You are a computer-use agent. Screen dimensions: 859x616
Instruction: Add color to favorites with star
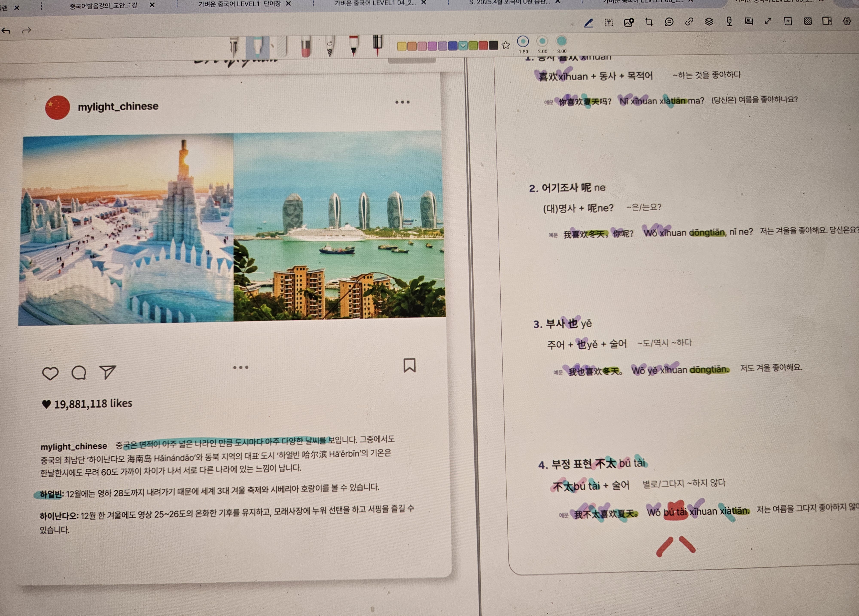(506, 46)
